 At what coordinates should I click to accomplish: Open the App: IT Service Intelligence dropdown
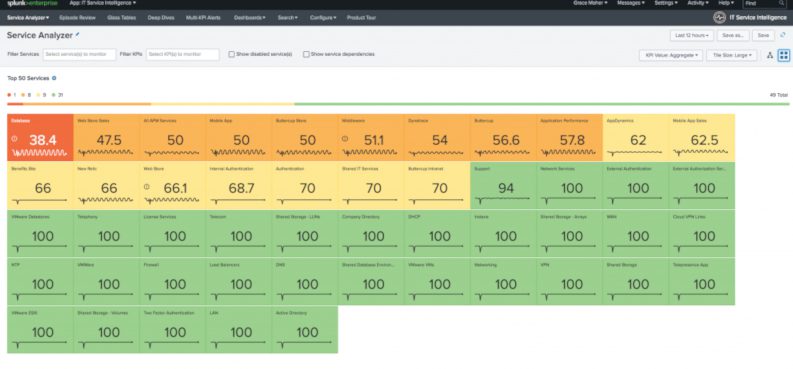coord(103,3)
